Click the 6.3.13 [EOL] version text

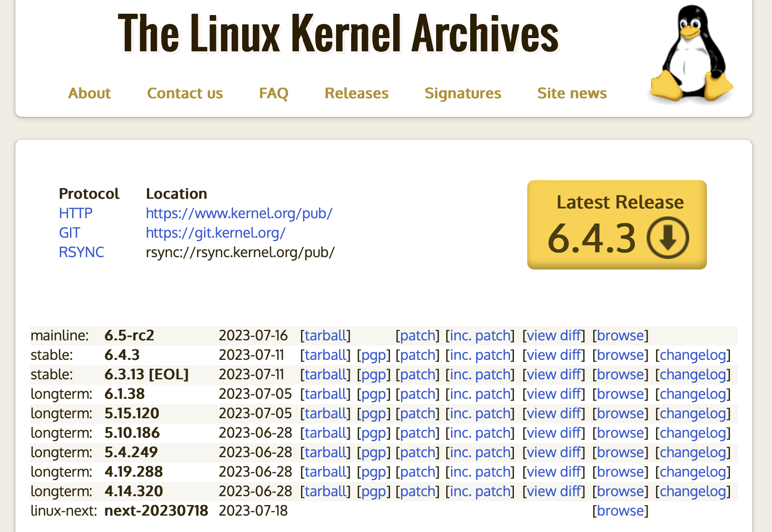[147, 374]
